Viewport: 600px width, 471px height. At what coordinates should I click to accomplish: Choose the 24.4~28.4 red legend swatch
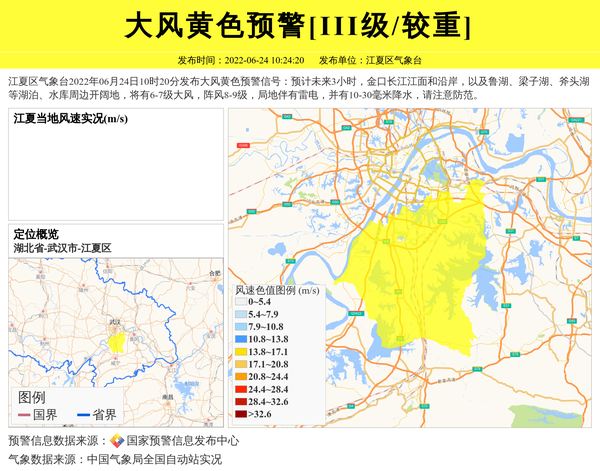coord(240,388)
